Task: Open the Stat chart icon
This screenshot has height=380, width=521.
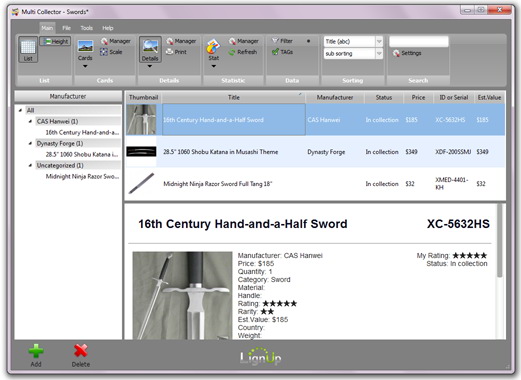Action: click(x=213, y=46)
